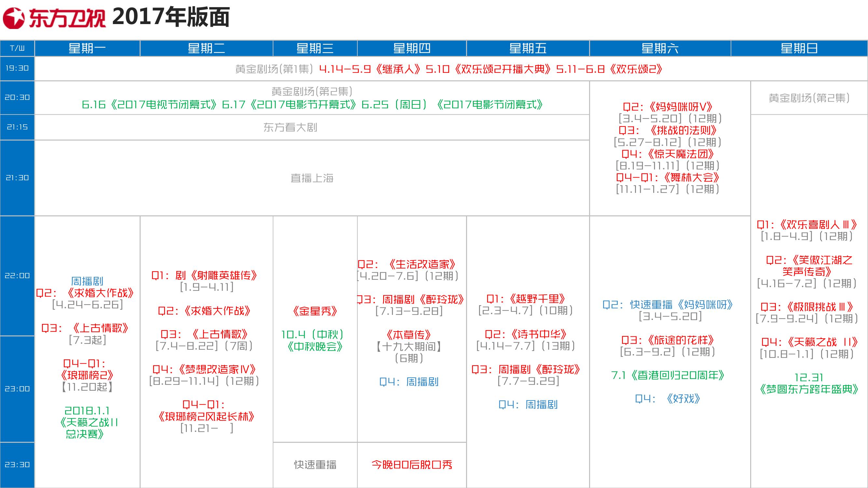Click Q2:《诗书中华》 entry
This screenshot has height=488, width=868.
(526, 334)
